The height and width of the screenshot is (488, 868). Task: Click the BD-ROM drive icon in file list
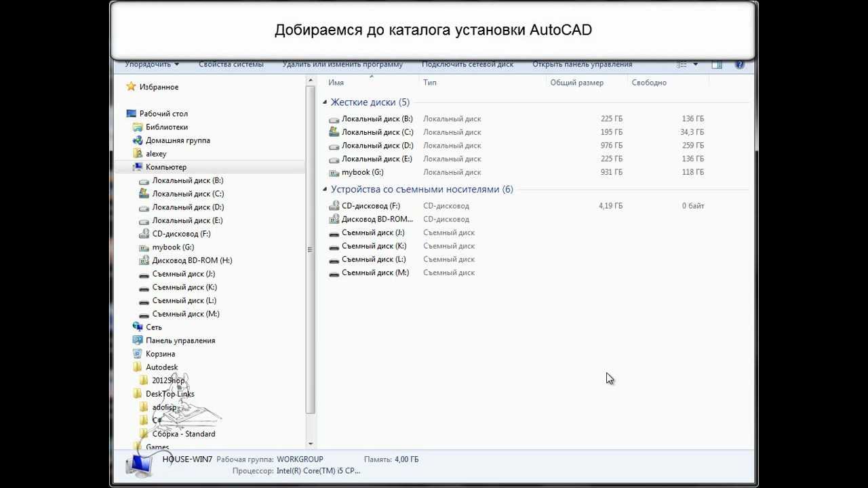334,219
